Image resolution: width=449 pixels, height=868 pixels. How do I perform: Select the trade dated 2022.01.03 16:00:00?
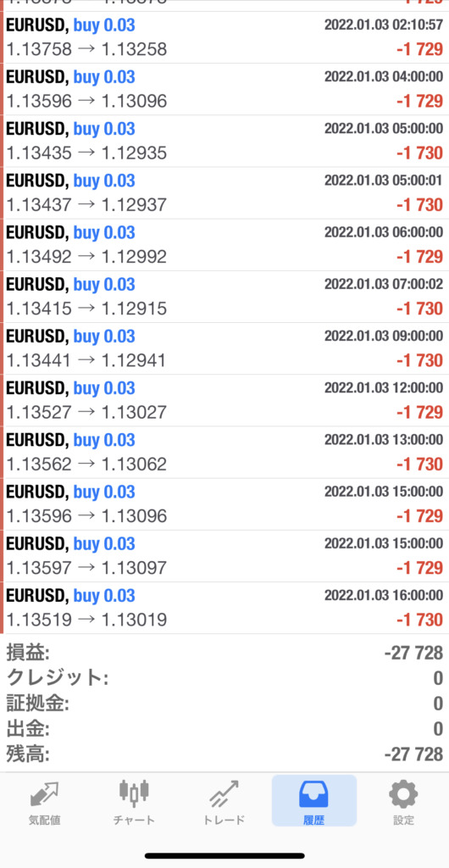click(x=224, y=608)
